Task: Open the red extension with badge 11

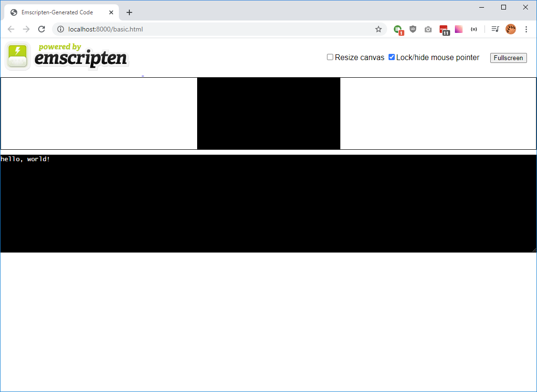Action: [x=444, y=30]
